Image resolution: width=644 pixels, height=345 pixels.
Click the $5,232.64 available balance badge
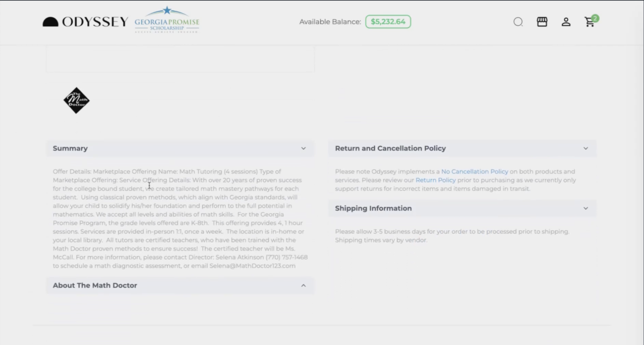click(388, 22)
